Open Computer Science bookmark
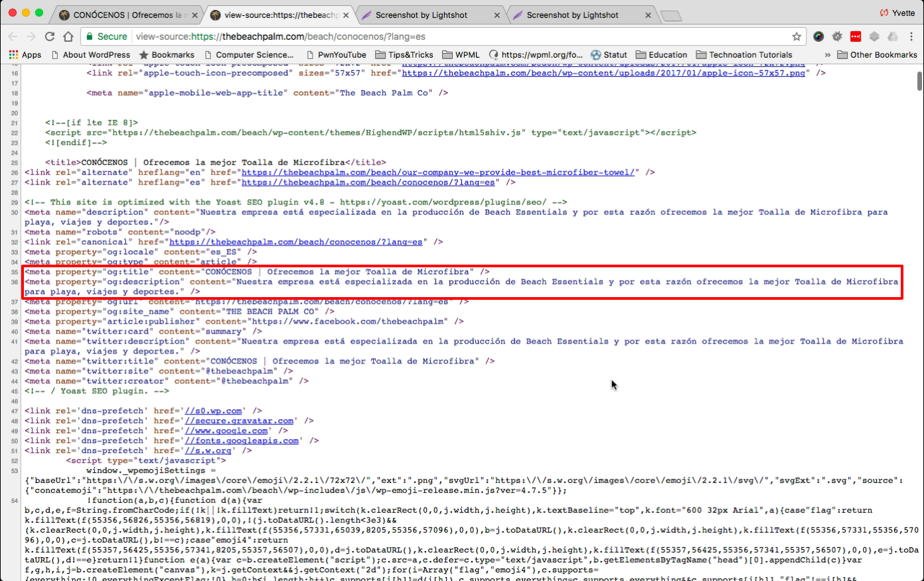The height and width of the screenshot is (581, 924). click(x=249, y=55)
